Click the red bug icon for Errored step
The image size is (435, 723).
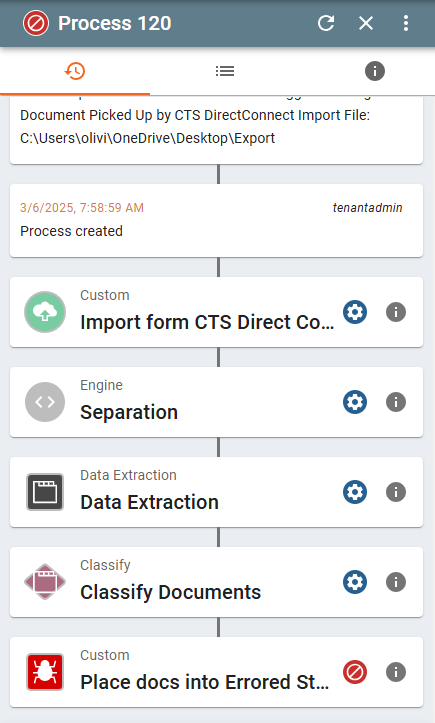pyautogui.click(x=45, y=672)
